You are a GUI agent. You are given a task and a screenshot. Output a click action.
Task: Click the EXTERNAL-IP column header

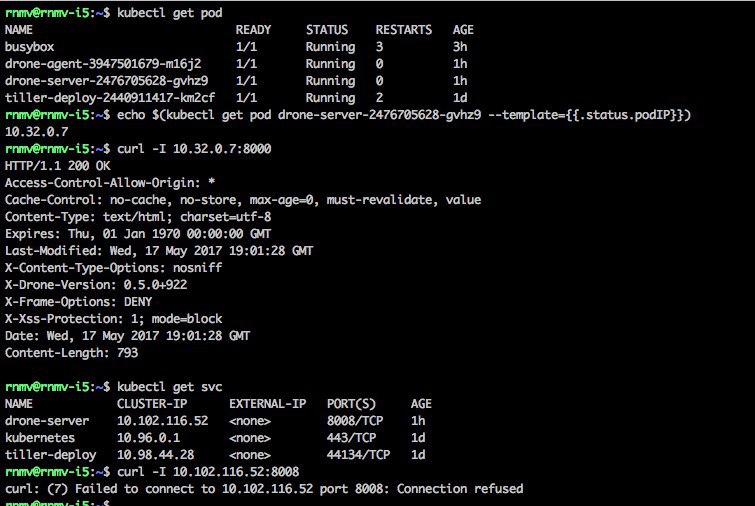[x=265, y=404]
